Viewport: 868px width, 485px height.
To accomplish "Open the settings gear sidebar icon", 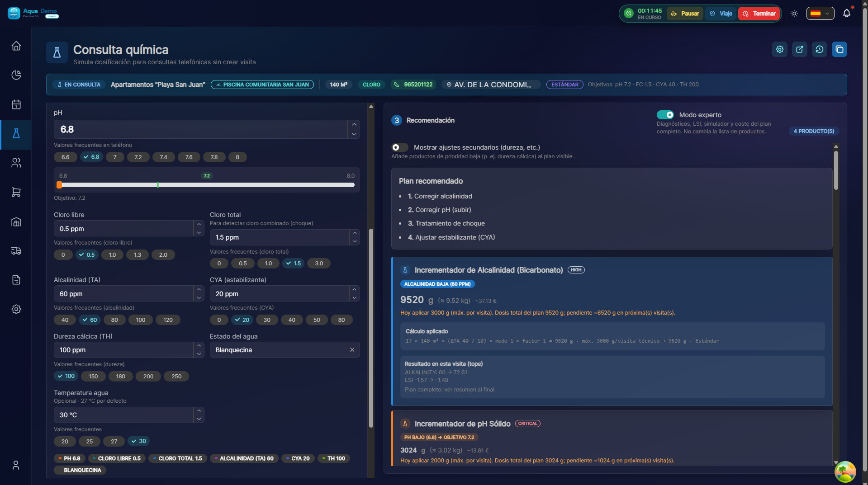I will (16, 309).
